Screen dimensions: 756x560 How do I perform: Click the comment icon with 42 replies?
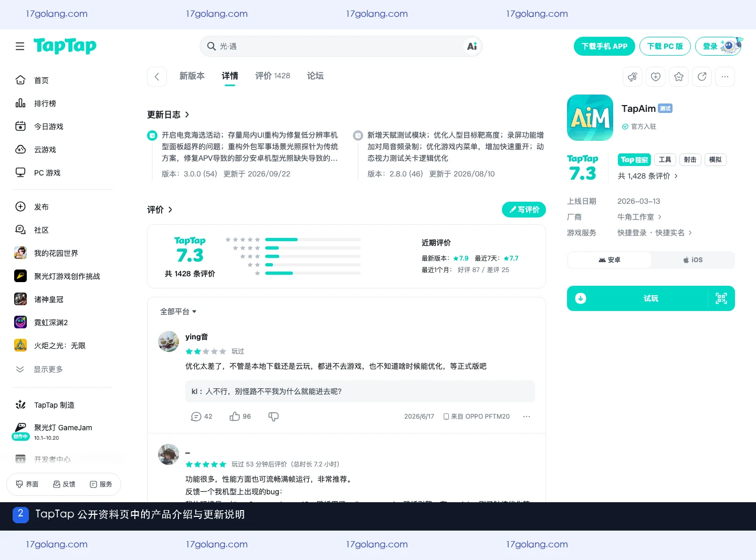[x=196, y=417]
